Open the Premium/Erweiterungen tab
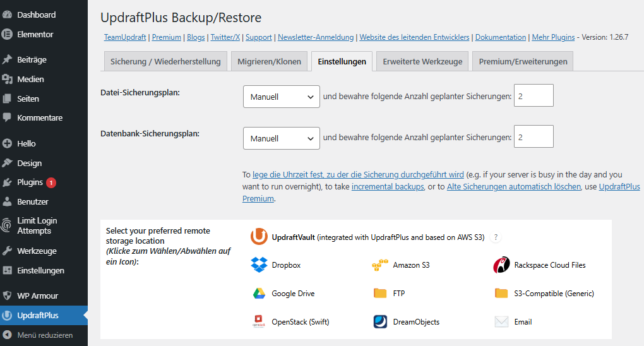Image resolution: width=644 pixels, height=346 pixels. pyautogui.click(x=523, y=61)
